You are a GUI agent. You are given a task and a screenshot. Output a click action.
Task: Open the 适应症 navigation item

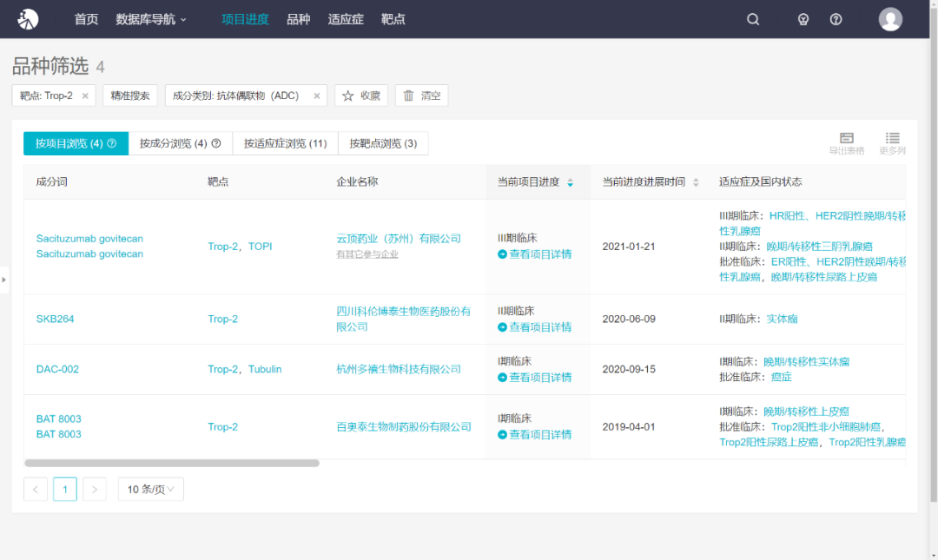coord(346,19)
